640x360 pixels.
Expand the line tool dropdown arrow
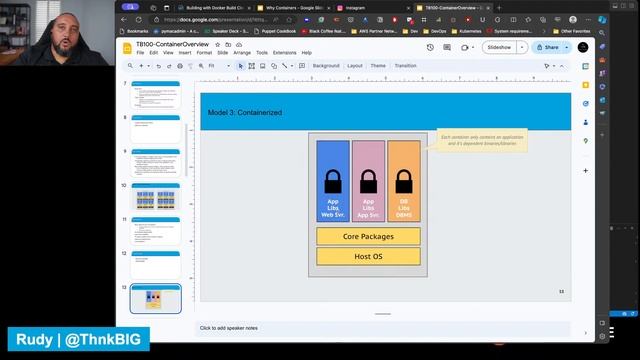(292, 66)
